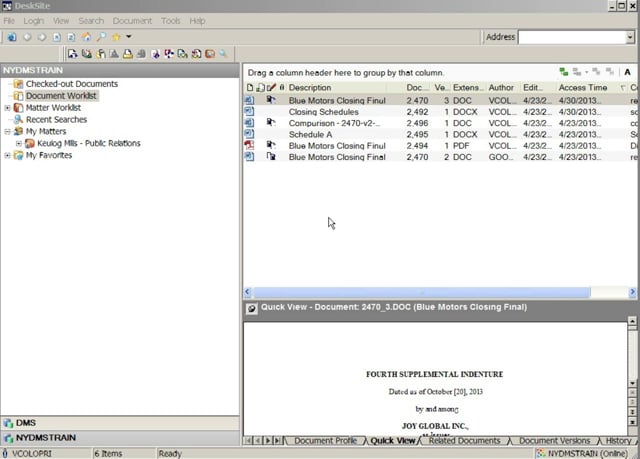
Task: Click the yellow Favorites star icon
Action: [x=116, y=37]
